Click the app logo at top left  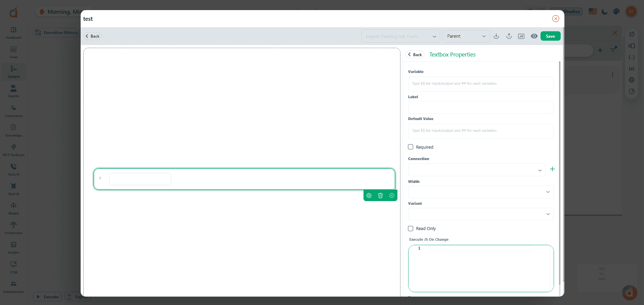13,13
